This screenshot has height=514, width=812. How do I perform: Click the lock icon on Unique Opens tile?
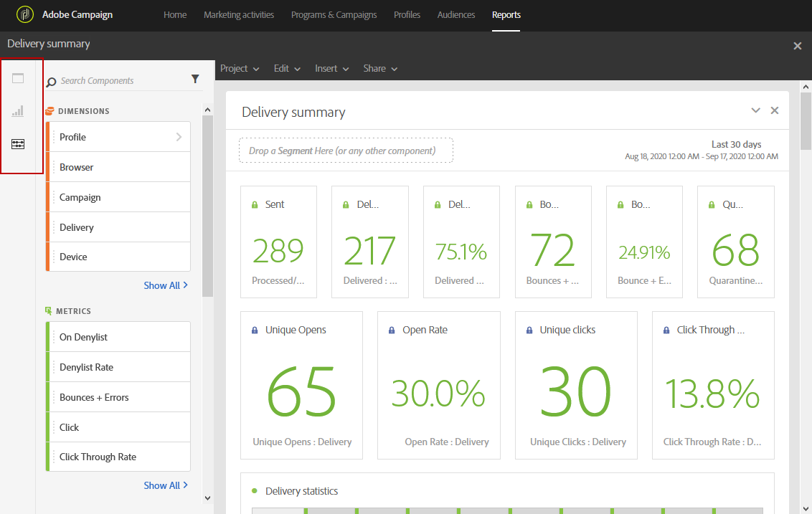[255, 330]
